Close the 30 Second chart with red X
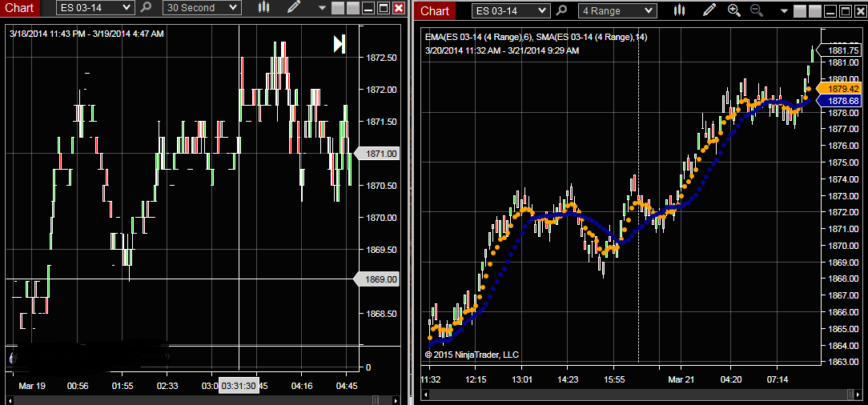Image resolution: width=868 pixels, height=405 pixels. pyautogui.click(x=398, y=9)
